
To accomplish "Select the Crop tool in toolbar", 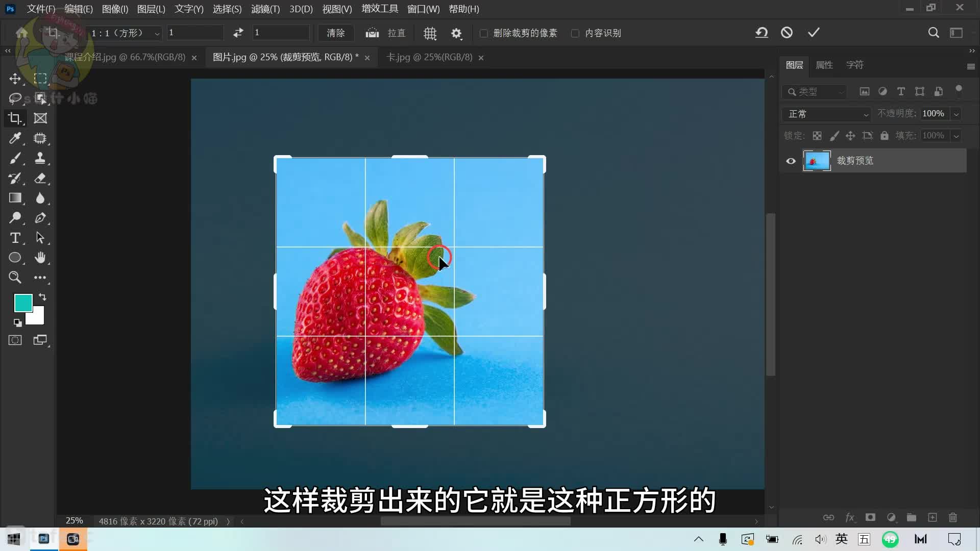I will pos(15,118).
